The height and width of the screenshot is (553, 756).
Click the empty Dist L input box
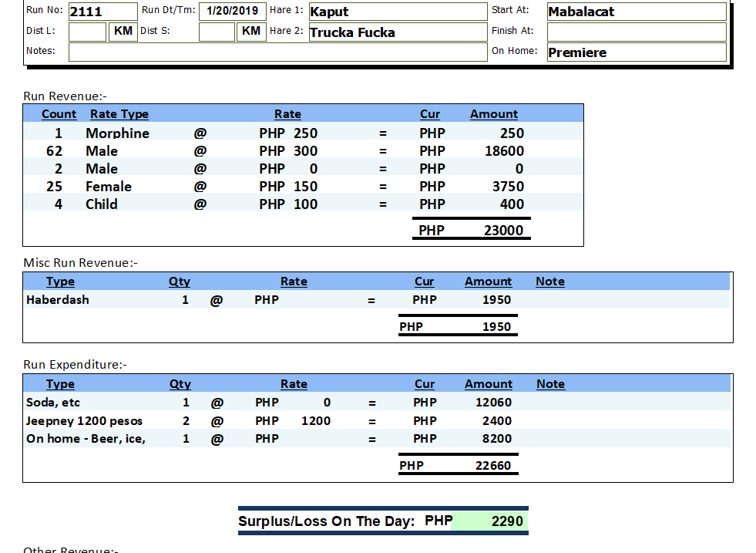point(87,32)
